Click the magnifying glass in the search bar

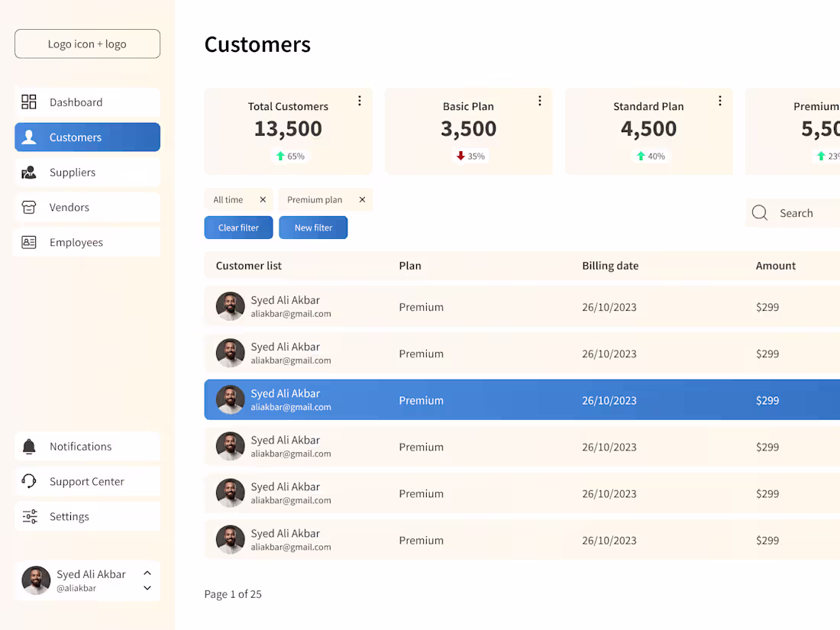coord(760,212)
